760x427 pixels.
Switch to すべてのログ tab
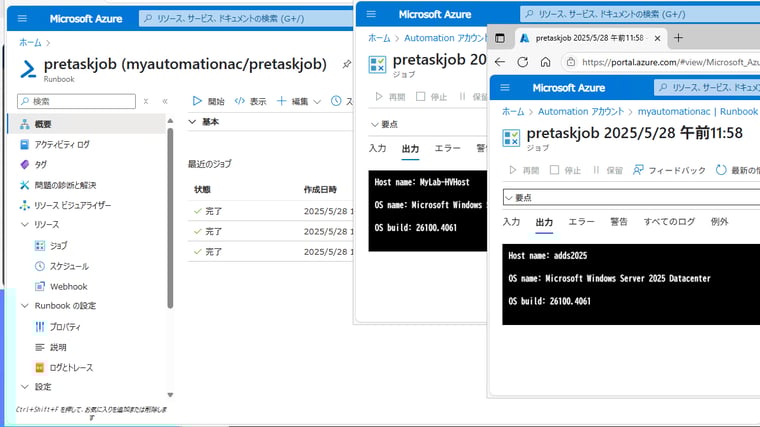(x=669, y=222)
